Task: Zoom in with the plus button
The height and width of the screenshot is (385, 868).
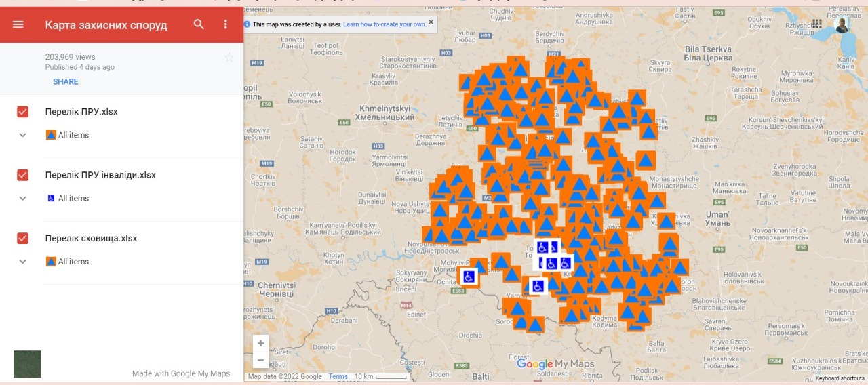Action: pos(260,344)
